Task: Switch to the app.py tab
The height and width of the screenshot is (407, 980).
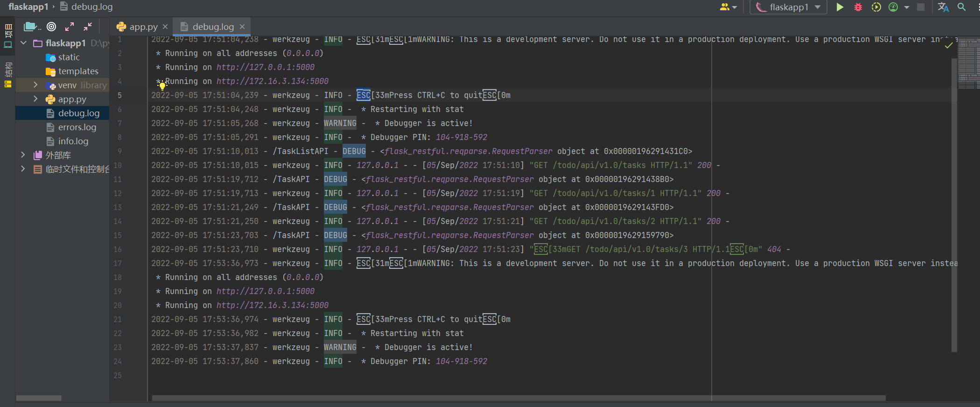Action: point(137,27)
